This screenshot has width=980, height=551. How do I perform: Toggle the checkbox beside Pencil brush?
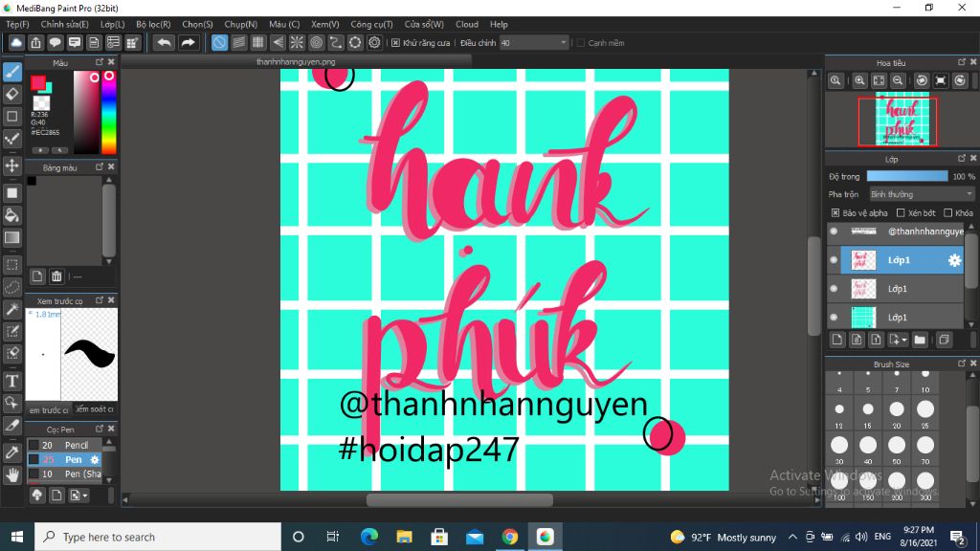click(x=33, y=445)
